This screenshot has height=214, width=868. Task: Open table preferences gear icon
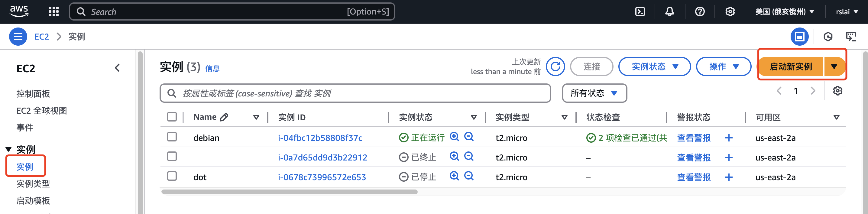[x=837, y=91]
